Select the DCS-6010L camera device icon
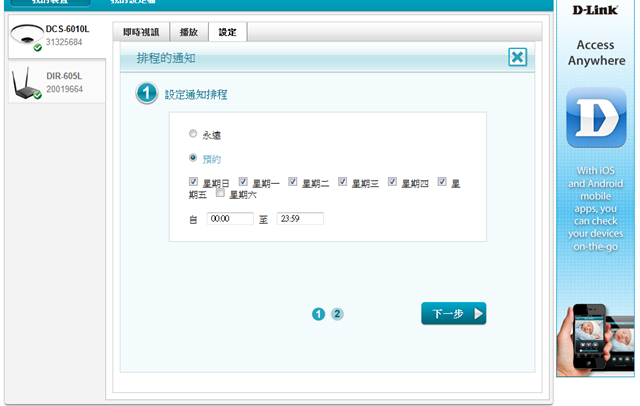640x406 pixels. 27,37
